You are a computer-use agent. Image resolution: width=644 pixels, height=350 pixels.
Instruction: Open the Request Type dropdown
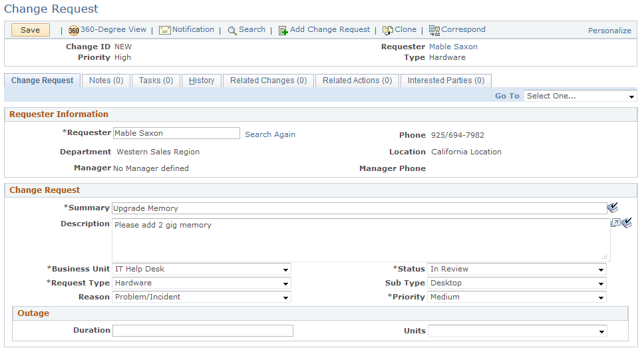[201, 283]
